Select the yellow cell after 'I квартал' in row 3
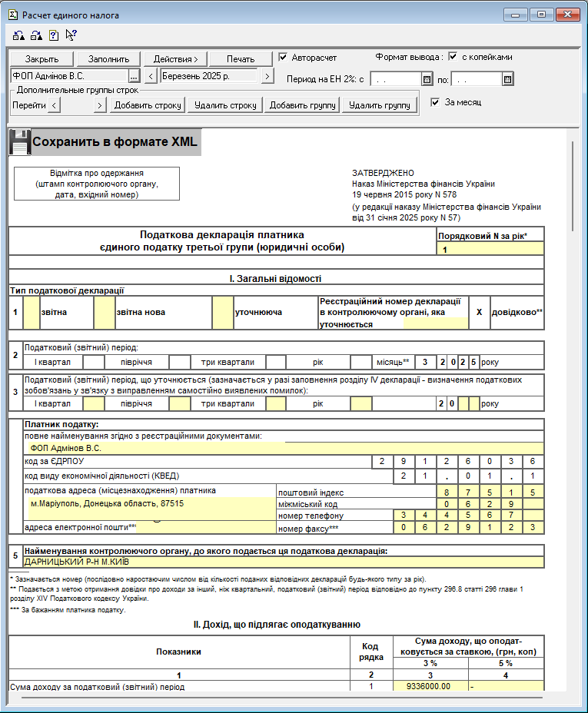 [x=94, y=404]
